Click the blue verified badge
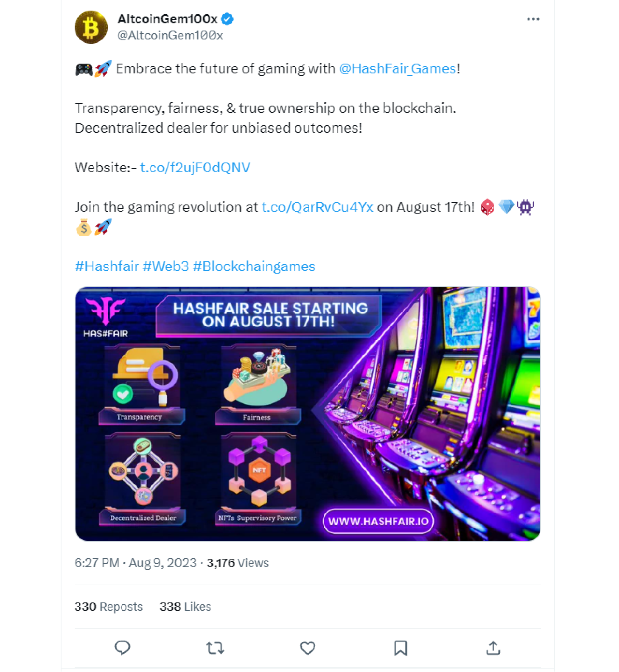Screen dimensions: 619x672 pyautogui.click(x=227, y=19)
